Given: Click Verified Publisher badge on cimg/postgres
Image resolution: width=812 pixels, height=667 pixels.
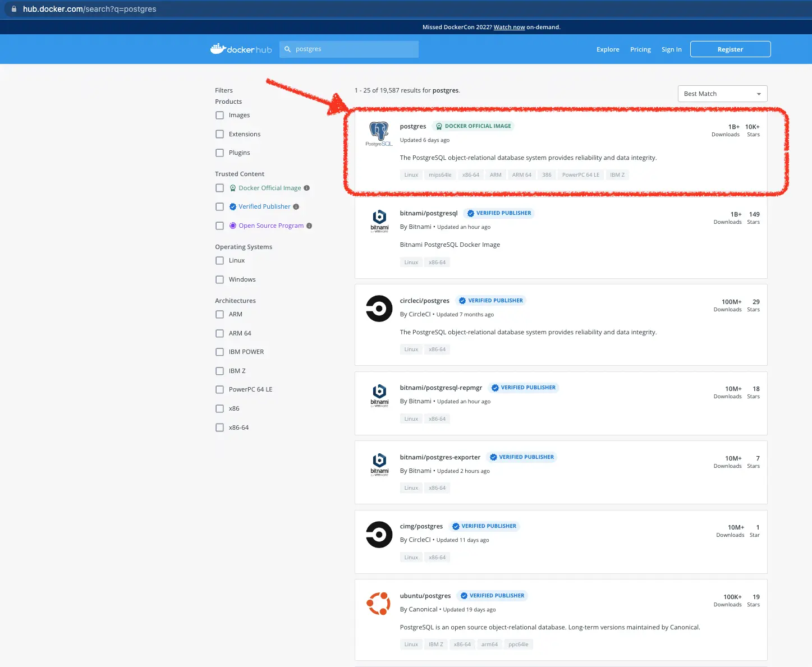Looking at the screenshot, I should (484, 526).
